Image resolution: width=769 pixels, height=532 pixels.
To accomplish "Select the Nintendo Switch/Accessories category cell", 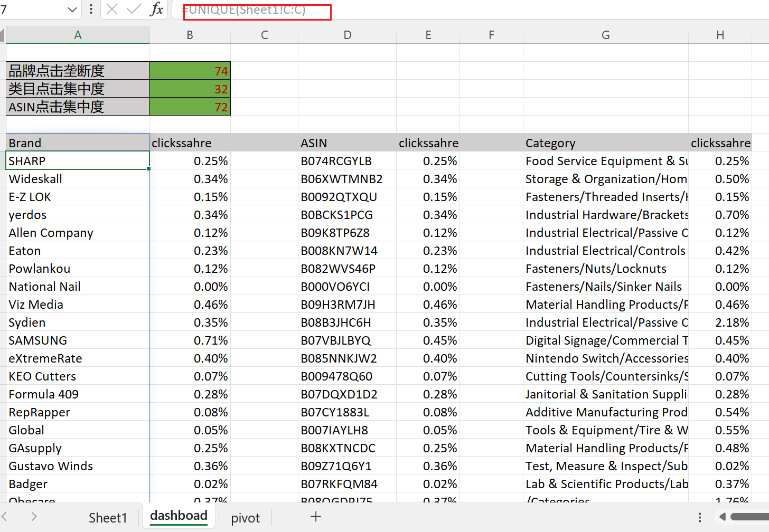I will point(606,358).
